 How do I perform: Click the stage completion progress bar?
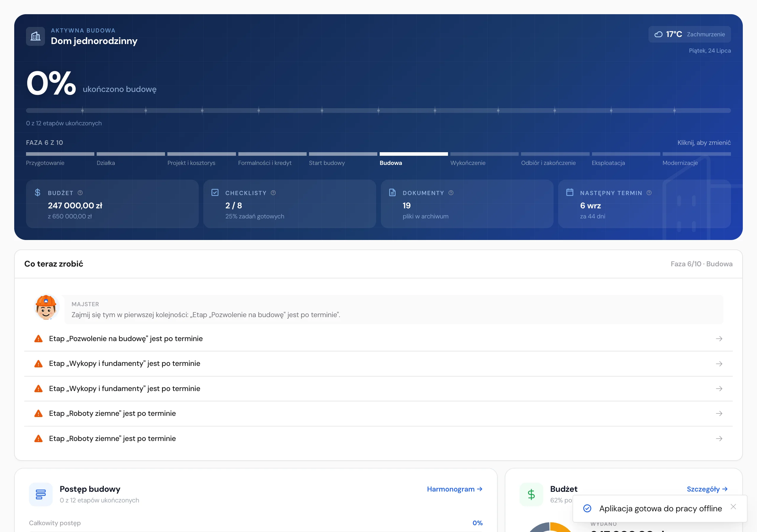(x=378, y=111)
